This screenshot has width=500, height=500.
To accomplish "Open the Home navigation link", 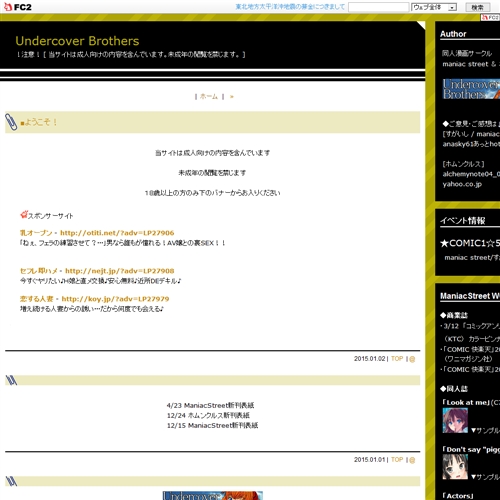I will (209, 97).
